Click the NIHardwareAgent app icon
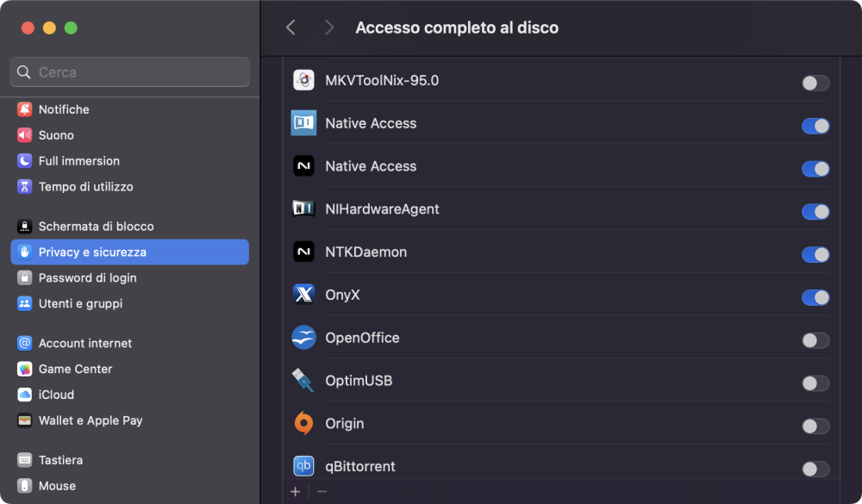Image resolution: width=862 pixels, height=504 pixels. coord(303,209)
